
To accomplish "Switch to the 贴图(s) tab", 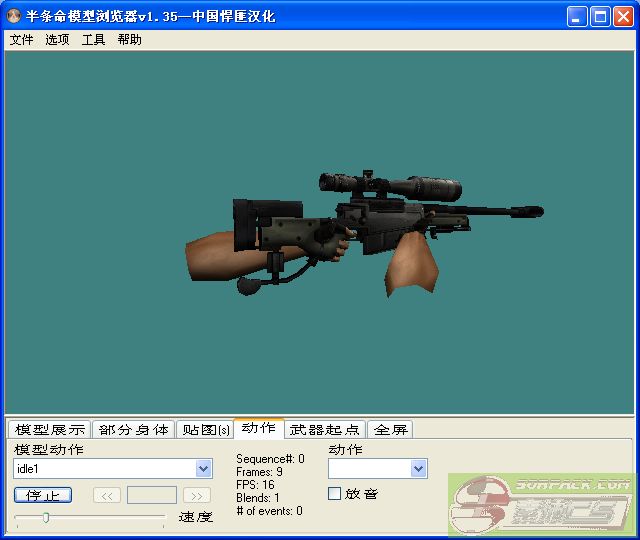I will pos(206,429).
